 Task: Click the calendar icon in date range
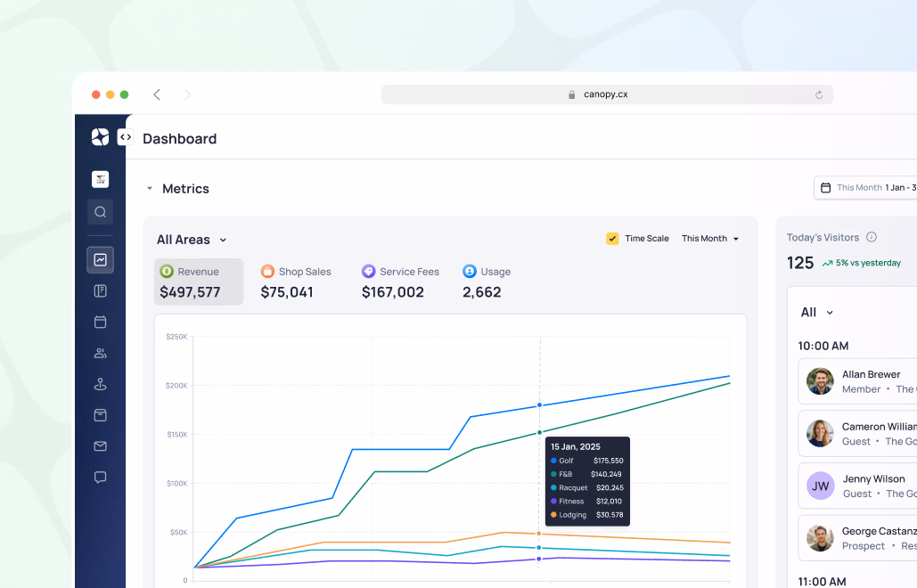click(826, 188)
